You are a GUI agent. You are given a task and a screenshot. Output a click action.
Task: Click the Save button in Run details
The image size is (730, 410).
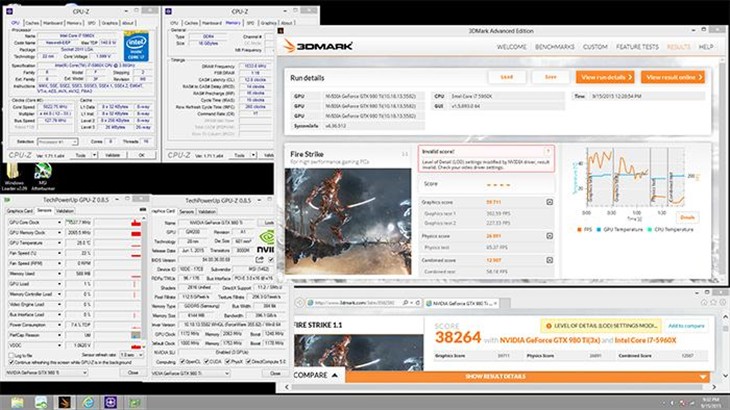click(x=551, y=77)
